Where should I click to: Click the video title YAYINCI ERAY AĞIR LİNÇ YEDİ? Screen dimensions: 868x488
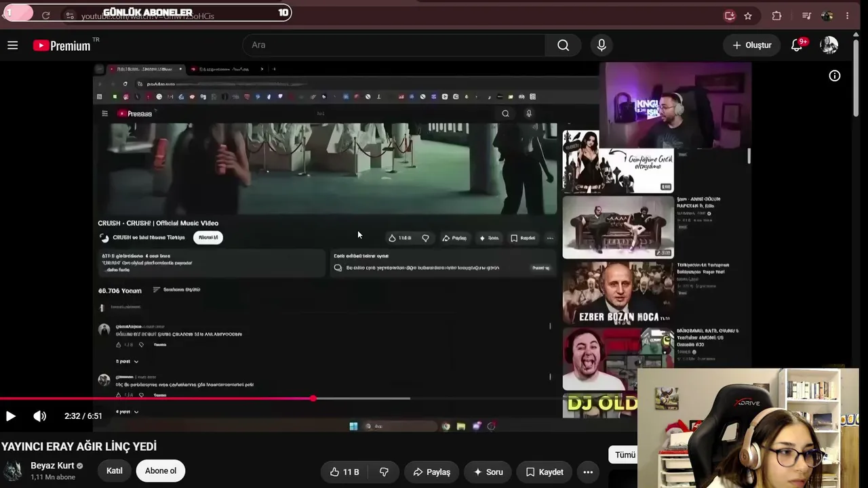point(79,447)
